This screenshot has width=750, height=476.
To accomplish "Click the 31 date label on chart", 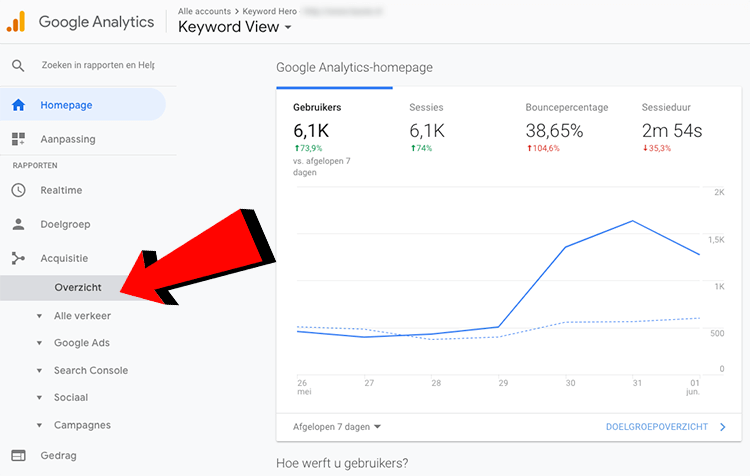I will (637, 383).
